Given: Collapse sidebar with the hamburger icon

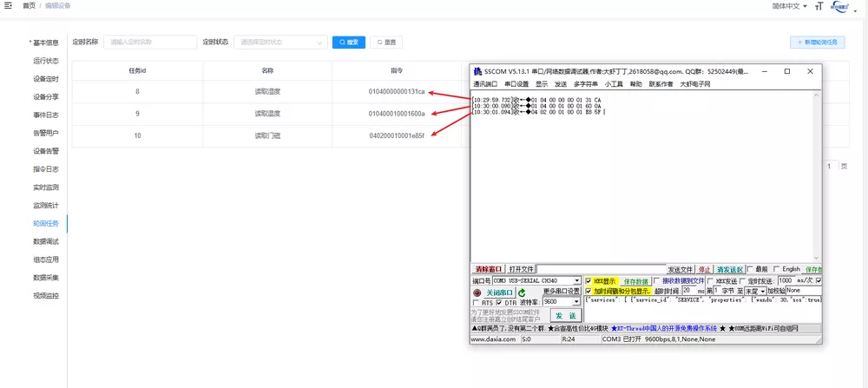Looking at the screenshot, I should pos(9,5).
